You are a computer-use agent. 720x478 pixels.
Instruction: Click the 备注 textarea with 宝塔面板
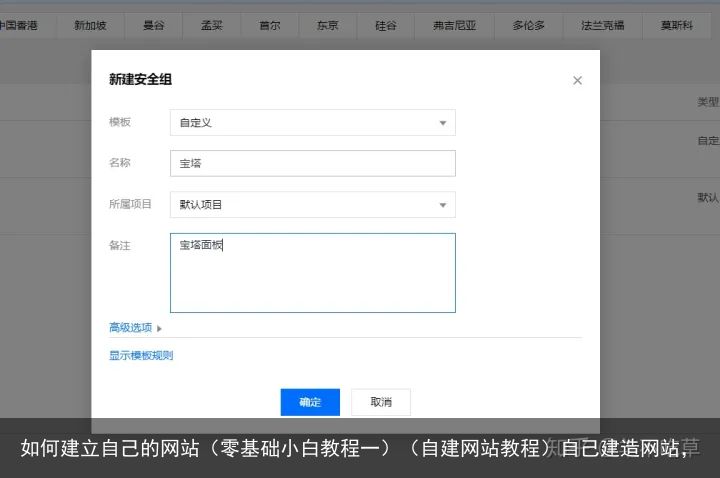(x=313, y=273)
